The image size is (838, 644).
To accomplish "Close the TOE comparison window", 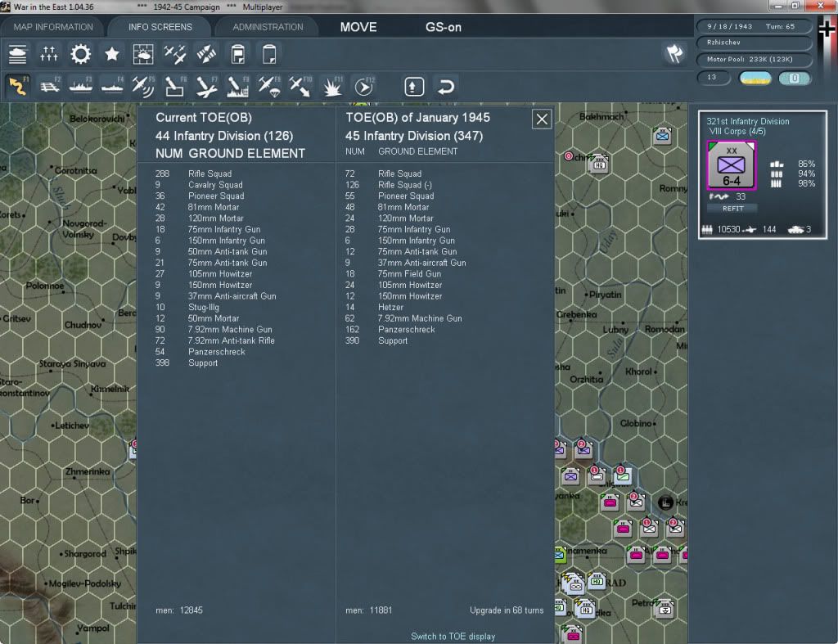I will click(542, 119).
